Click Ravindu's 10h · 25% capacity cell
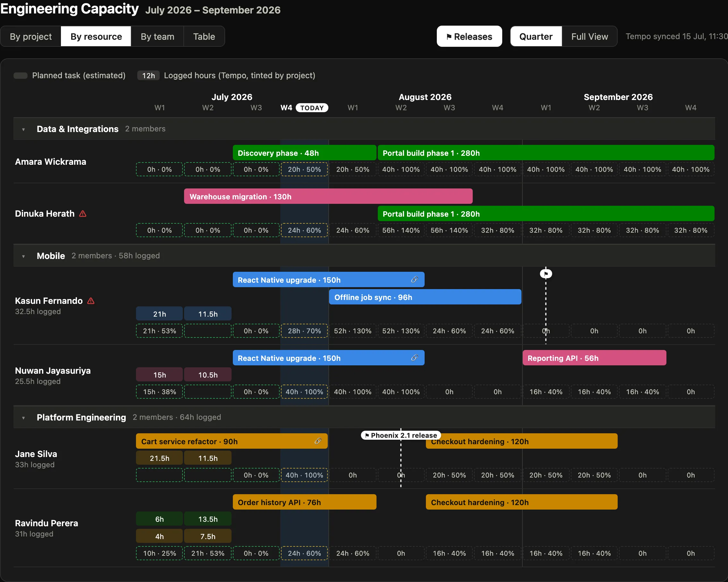The height and width of the screenshot is (582, 728). pos(159,553)
